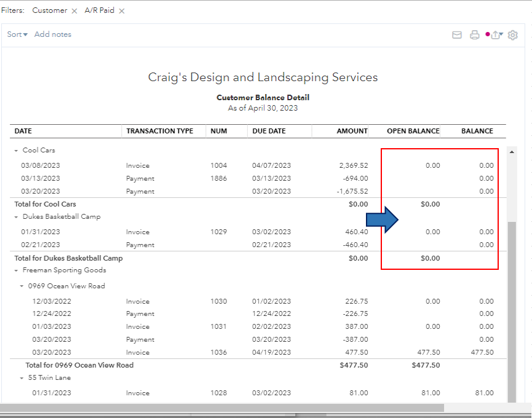532x418 pixels.
Task: Click the BALANCE column header
Action: [477, 131]
